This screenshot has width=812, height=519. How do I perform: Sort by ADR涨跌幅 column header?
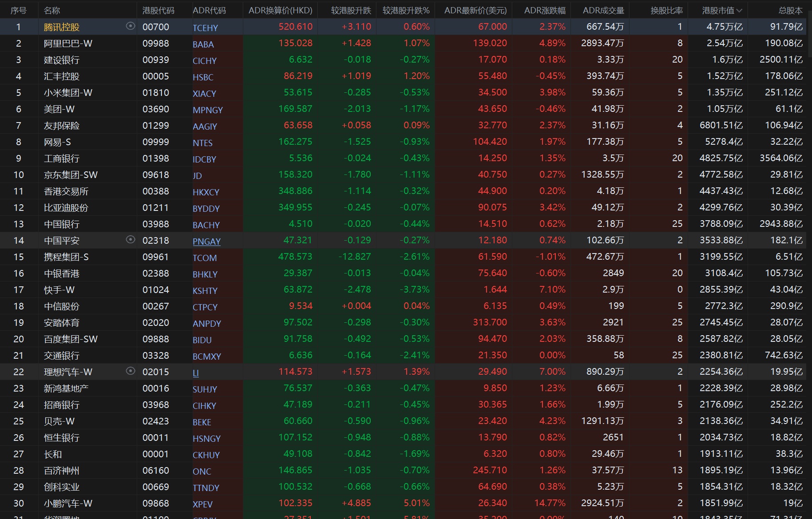pos(545,10)
